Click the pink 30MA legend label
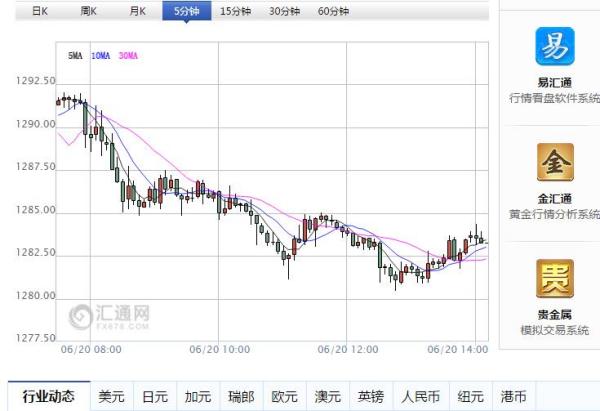This screenshot has width=600, height=411. pyautogui.click(x=128, y=56)
